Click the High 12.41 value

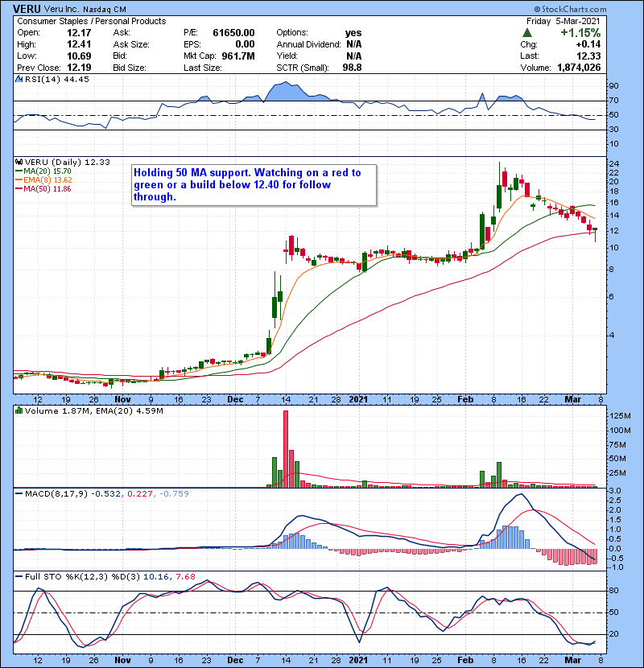click(79, 44)
